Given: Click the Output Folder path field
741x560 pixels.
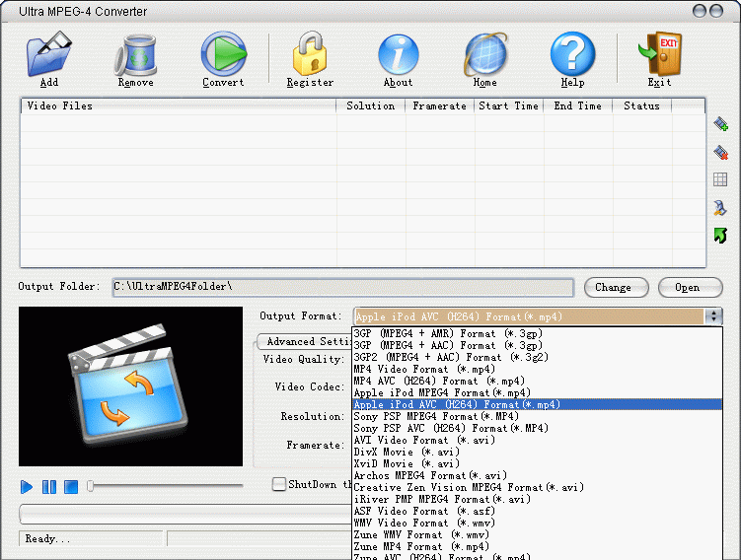Looking at the screenshot, I should click(x=343, y=287).
